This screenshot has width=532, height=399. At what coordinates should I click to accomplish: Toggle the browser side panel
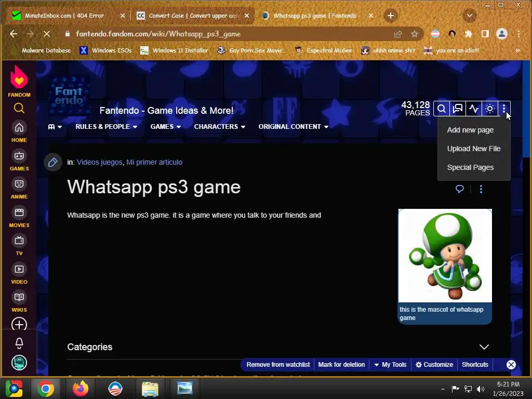point(485,34)
